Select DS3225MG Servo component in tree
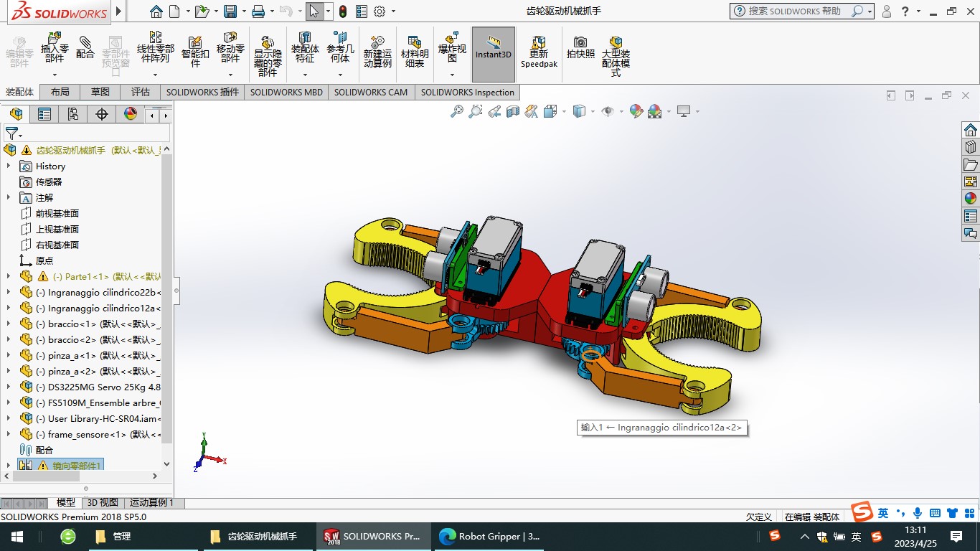The height and width of the screenshot is (551, 980). click(x=98, y=387)
